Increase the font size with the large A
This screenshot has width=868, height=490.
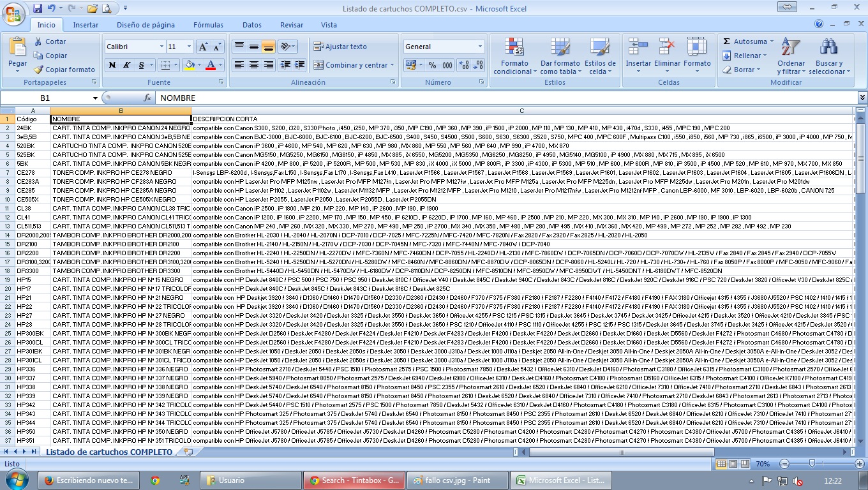tap(202, 47)
